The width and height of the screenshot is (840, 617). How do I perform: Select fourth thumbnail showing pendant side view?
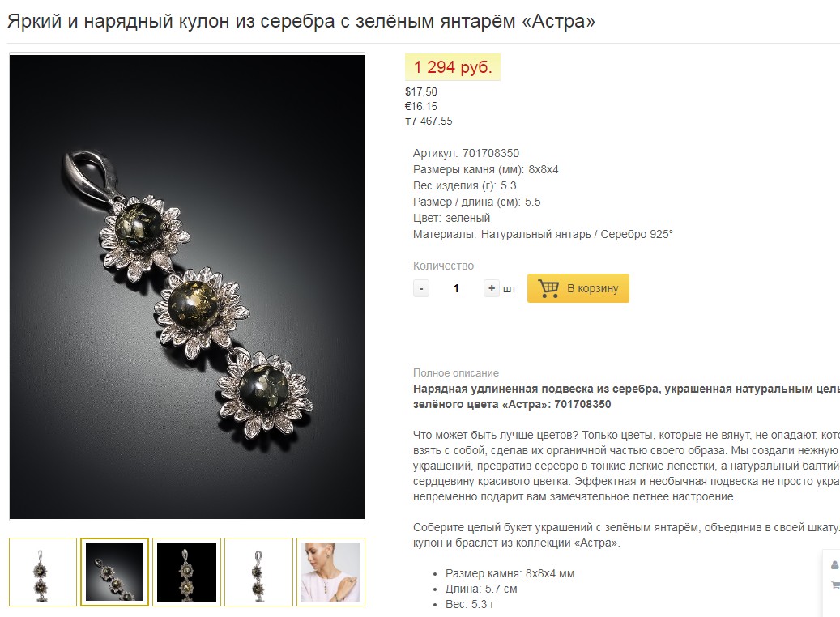tap(258, 572)
